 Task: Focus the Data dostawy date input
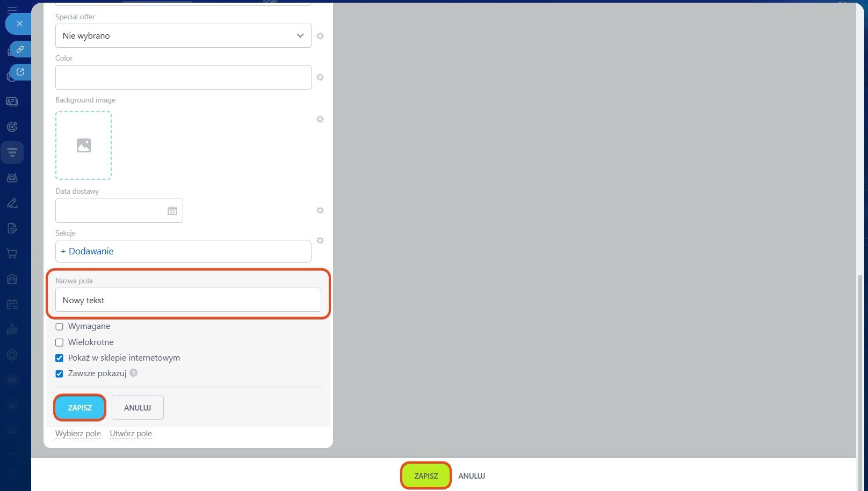pyautogui.click(x=119, y=211)
